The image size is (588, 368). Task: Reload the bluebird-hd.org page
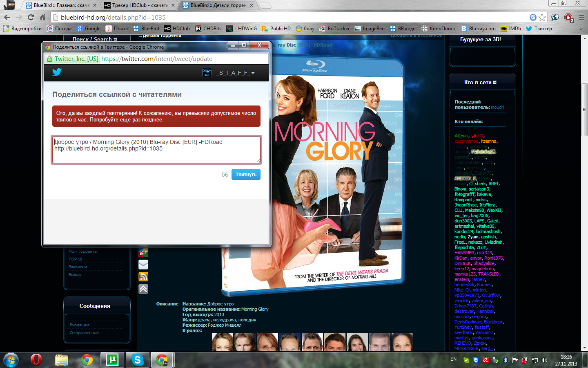(x=31, y=17)
